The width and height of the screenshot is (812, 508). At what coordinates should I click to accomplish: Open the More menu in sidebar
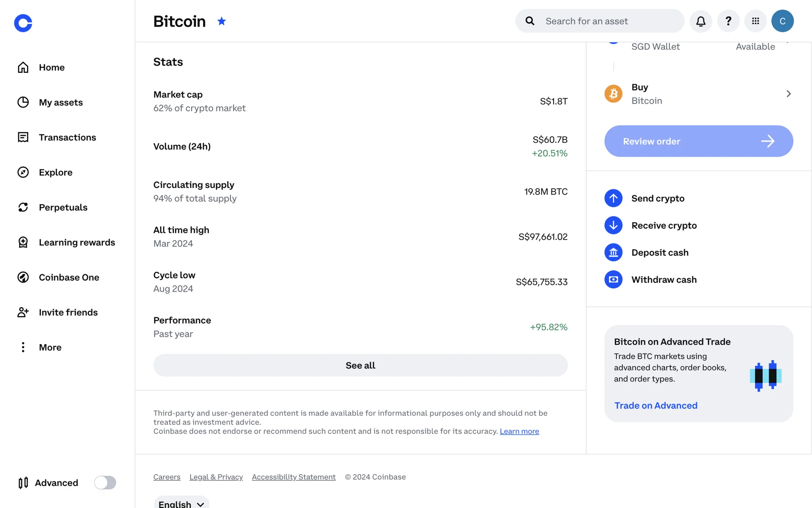click(x=50, y=348)
